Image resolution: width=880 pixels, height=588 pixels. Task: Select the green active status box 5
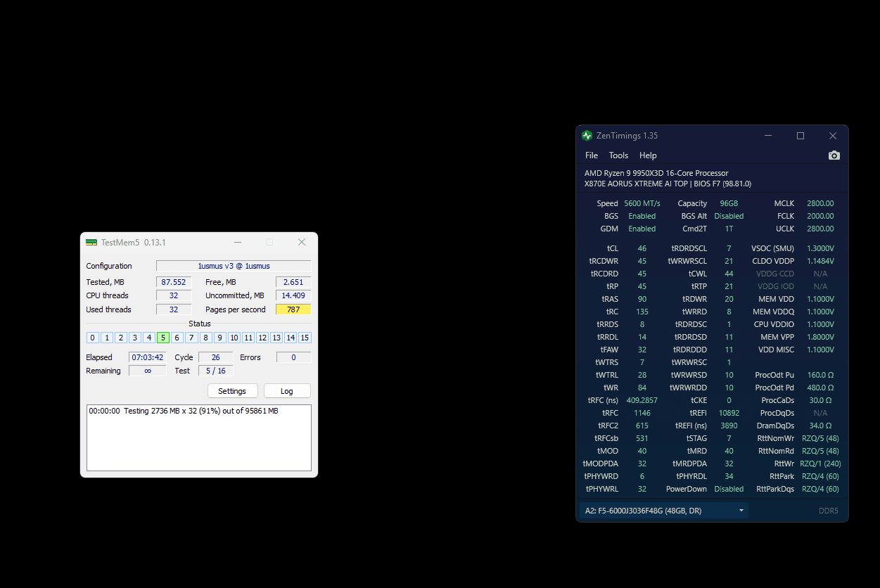coord(163,338)
